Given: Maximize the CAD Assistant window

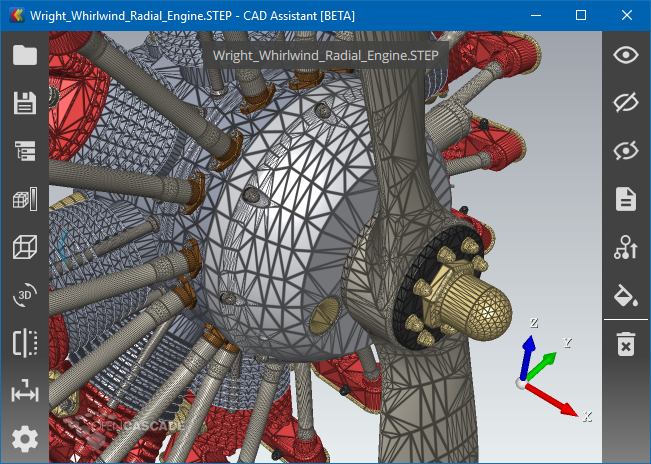Looking at the screenshot, I should pyautogui.click(x=581, y=15).
